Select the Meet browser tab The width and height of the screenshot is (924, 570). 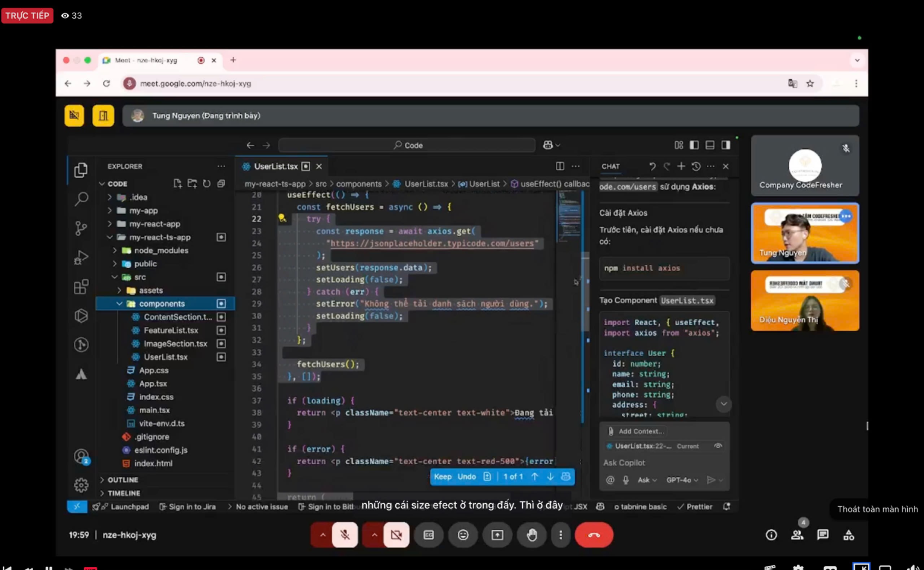(159, 60)
